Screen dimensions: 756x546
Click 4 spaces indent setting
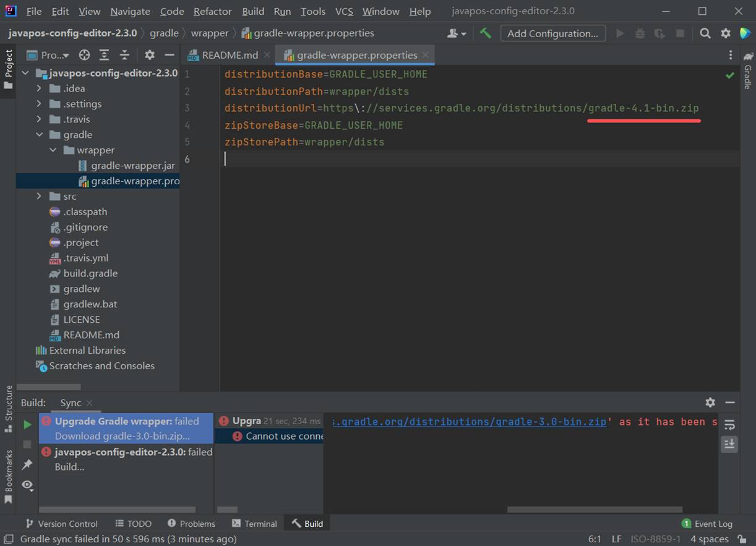[709, 539]
